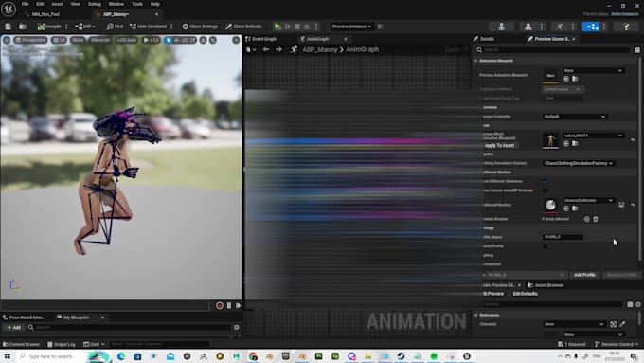The height and width of the screenshot is (363, 644).
Task: Open the Find tool
Action: (x=115, y=27)
